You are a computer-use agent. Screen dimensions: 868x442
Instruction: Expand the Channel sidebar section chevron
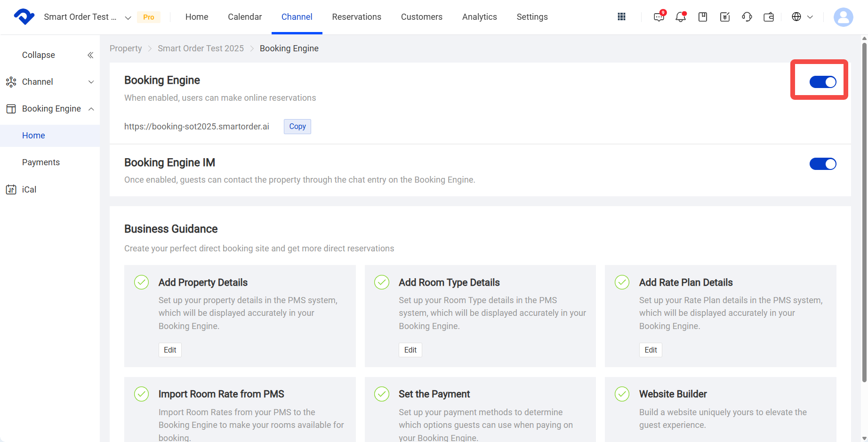click(x=91, y=82)
